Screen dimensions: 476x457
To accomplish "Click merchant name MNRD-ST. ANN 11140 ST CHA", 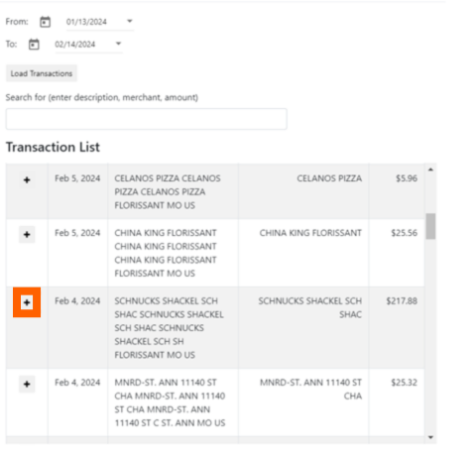I will tap(310, 390).
